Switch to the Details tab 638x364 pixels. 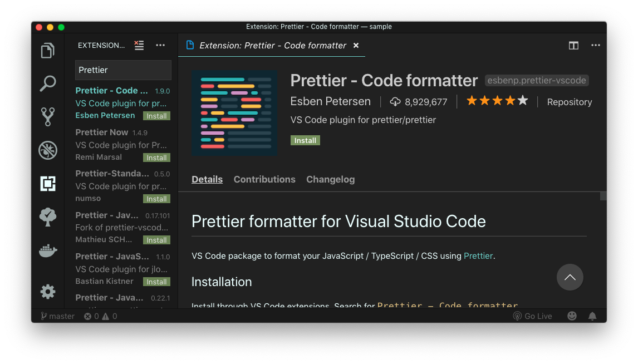tap(207, 179)
